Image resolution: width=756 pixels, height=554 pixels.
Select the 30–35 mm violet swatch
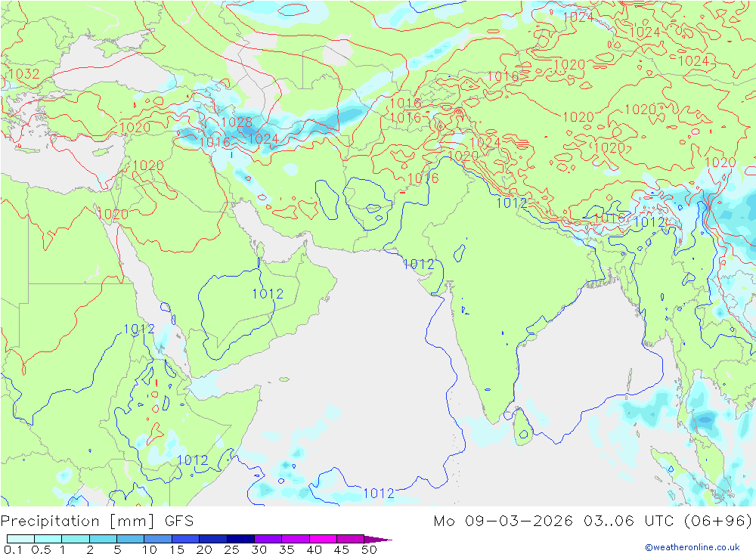(x=268, y=539)
